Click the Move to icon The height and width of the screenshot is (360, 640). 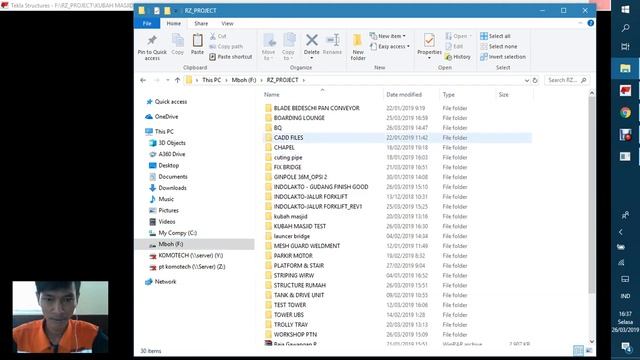point(269,41)
